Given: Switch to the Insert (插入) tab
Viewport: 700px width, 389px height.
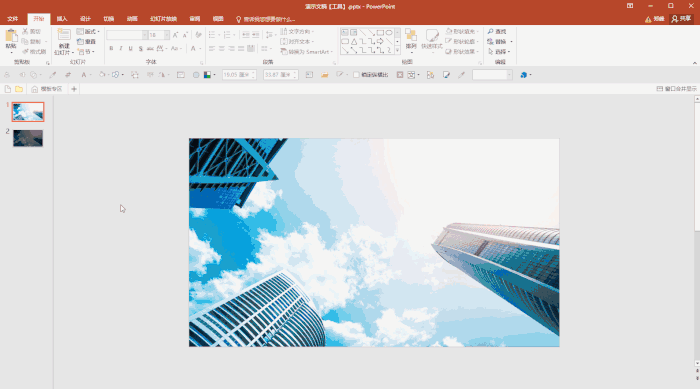Looking at the screenshot, I should (x=62, y=19).
